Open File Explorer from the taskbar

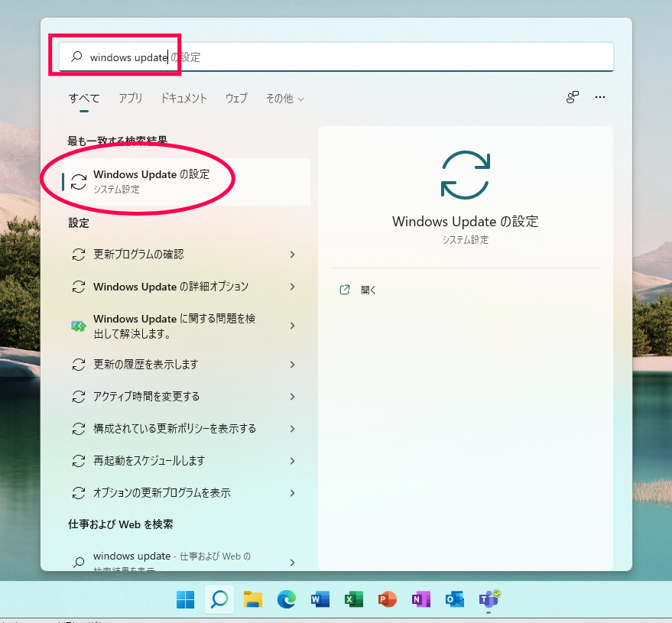[253, 599]
